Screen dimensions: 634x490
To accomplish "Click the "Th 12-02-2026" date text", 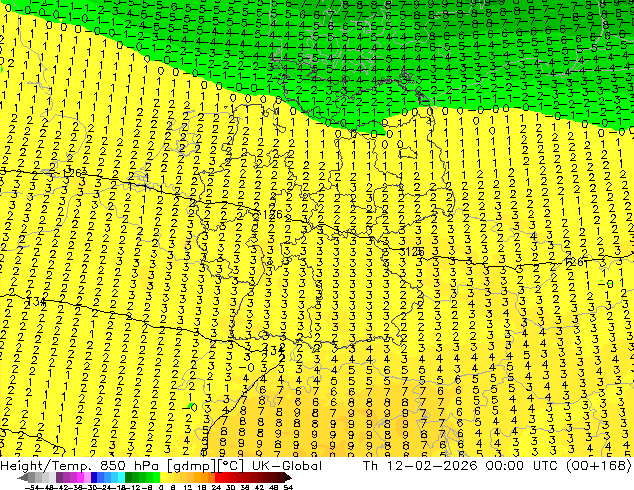I will [420, 465].
